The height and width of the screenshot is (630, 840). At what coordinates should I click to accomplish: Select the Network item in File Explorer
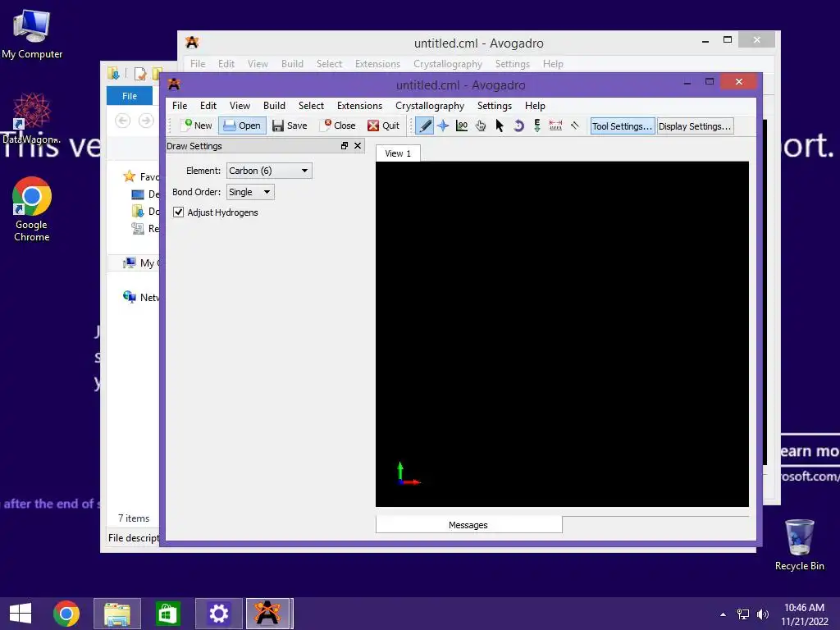(x=141, y=297)
